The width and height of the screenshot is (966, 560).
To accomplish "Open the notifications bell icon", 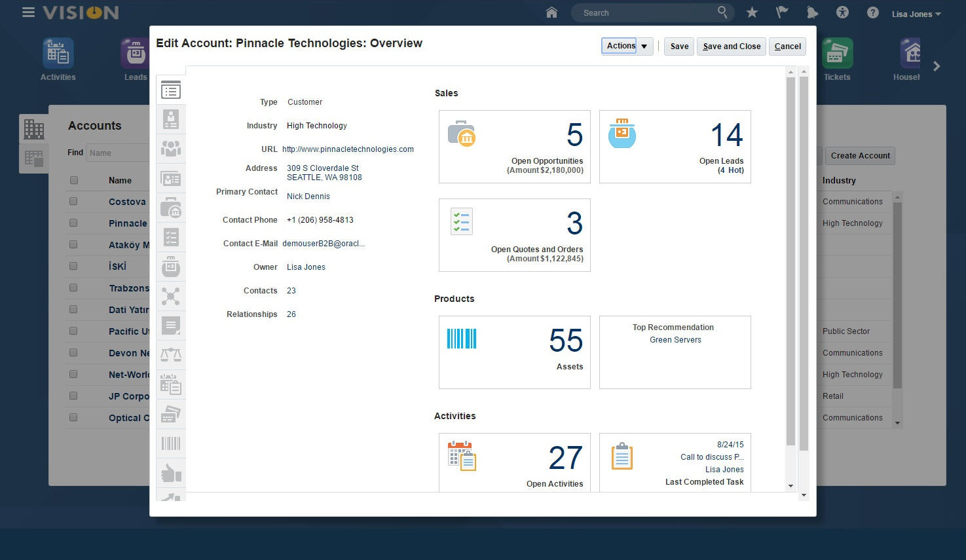I will [812, 12].
